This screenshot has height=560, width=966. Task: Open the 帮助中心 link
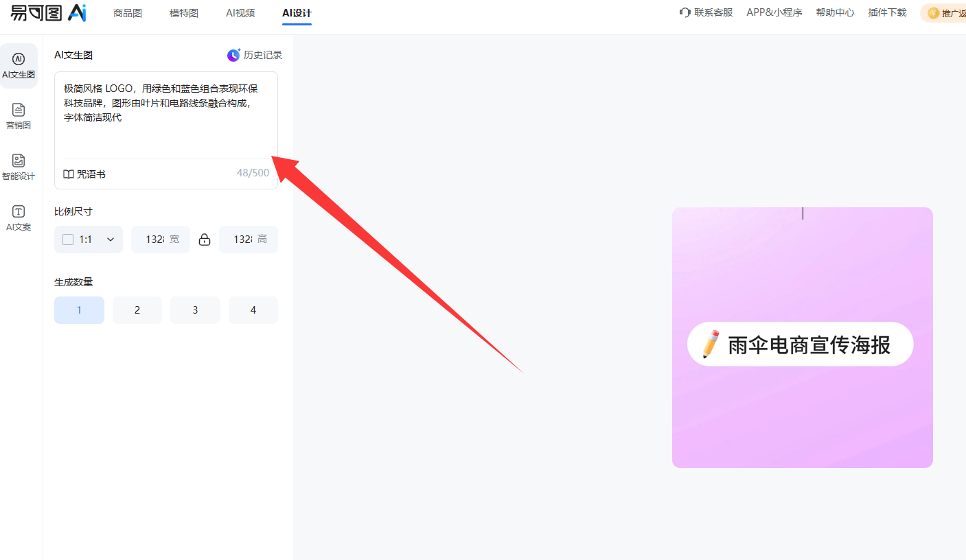pyautogui.click(x=835, y=12)
